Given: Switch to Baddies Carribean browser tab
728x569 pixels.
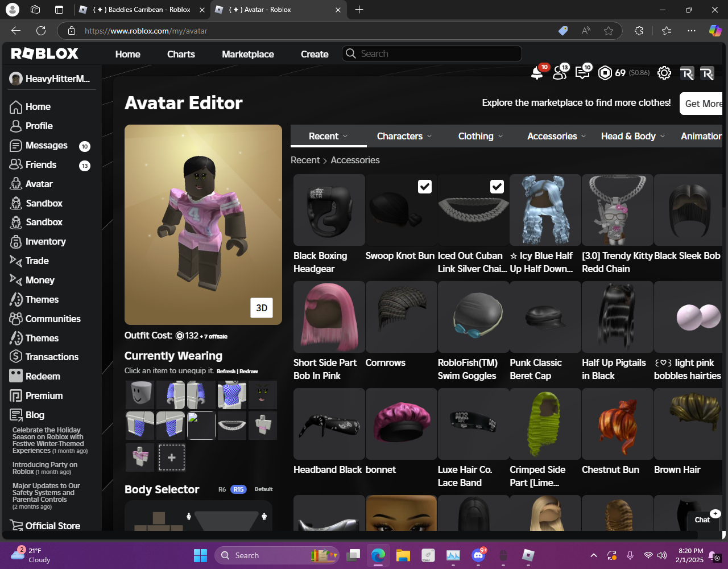Looking at the screenshot, I should [x=142, y=10].
